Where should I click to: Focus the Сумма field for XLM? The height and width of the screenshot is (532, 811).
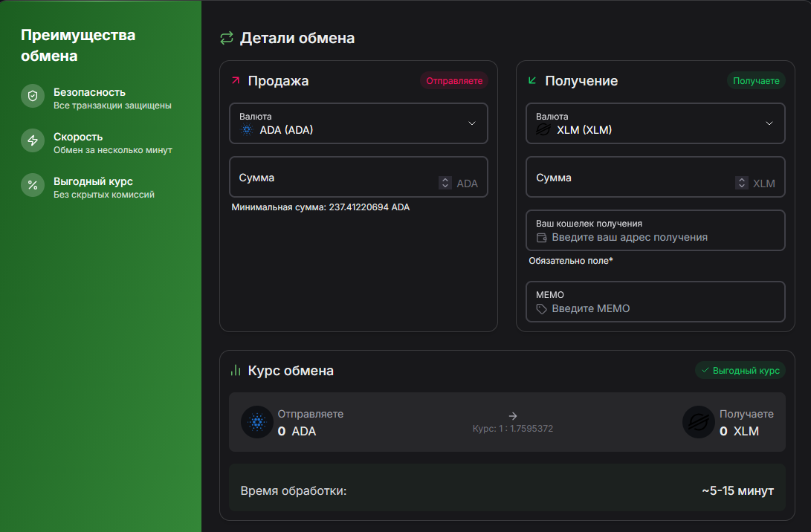coord(632,178)
